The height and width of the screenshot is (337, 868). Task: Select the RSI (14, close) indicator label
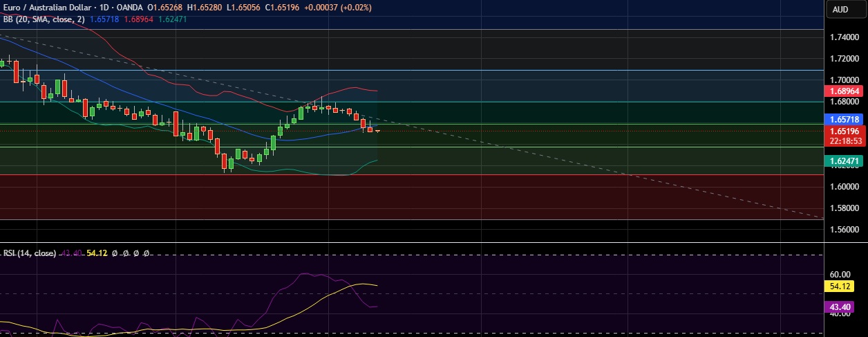29,253
